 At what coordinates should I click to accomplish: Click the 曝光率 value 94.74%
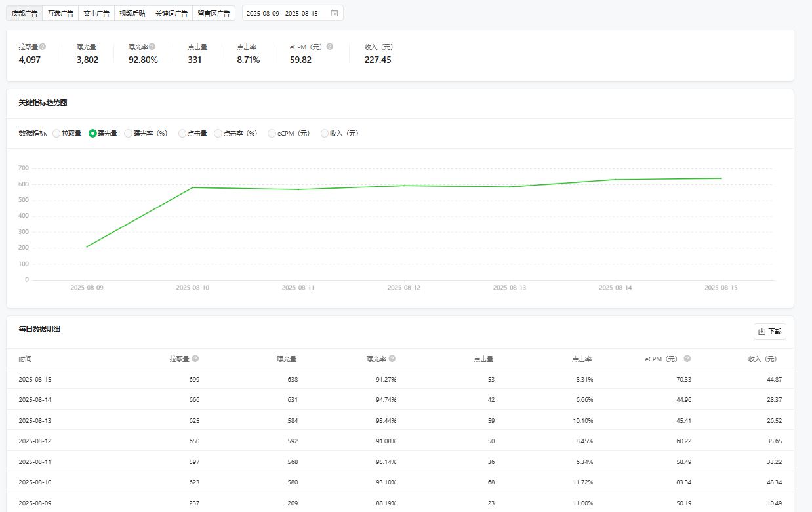tap(385, 400)
